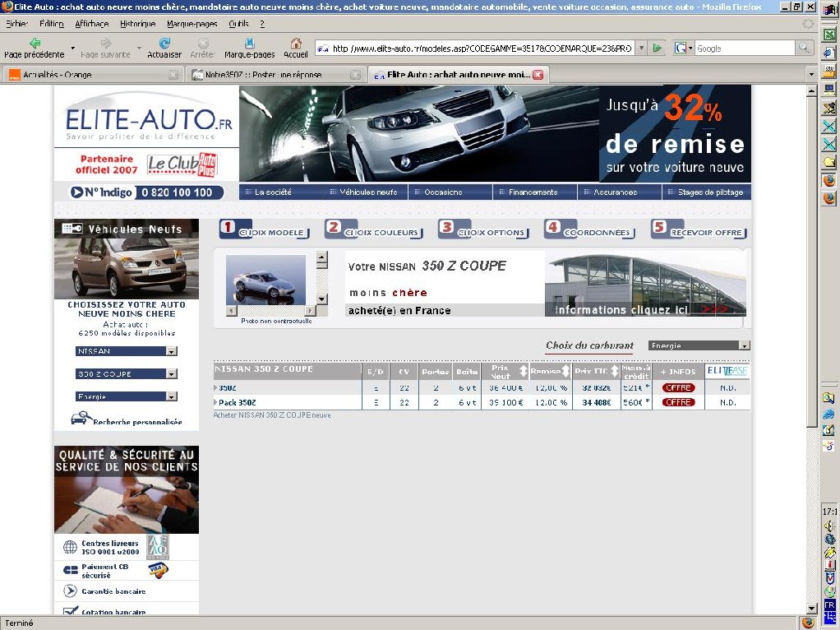Viewport: 840px width, 630px height.
Task: Go to step 2 Choix Couleurs
Action: (373, 229)
